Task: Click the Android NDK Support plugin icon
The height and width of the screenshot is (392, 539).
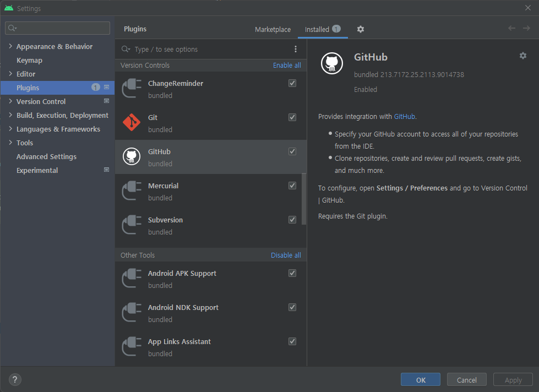Action: (132, 312)
